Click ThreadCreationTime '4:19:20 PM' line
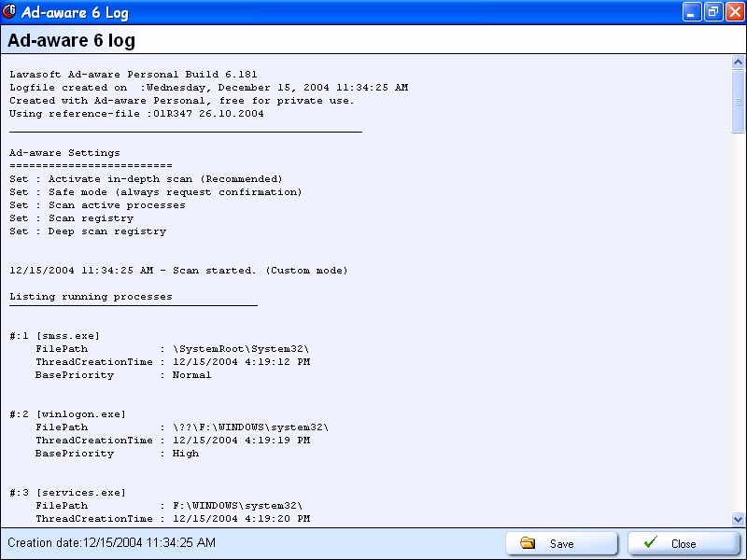This screenshot has width=747, height=560. (173, 519)
